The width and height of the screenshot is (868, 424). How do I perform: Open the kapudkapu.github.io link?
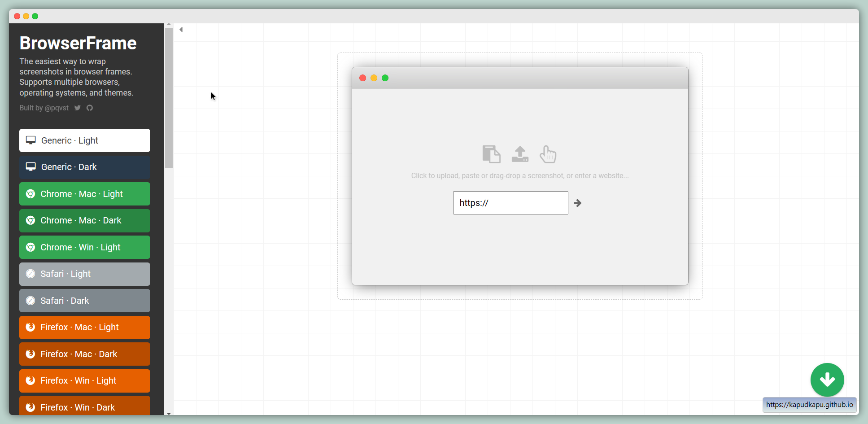click(x=809, y=405)
